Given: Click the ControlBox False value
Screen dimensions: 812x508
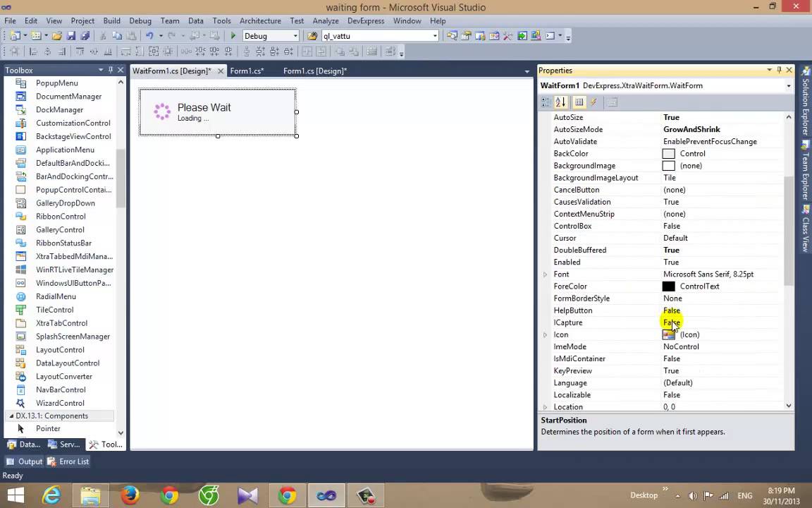Looking at the screenshot, I should coord(672,226).
